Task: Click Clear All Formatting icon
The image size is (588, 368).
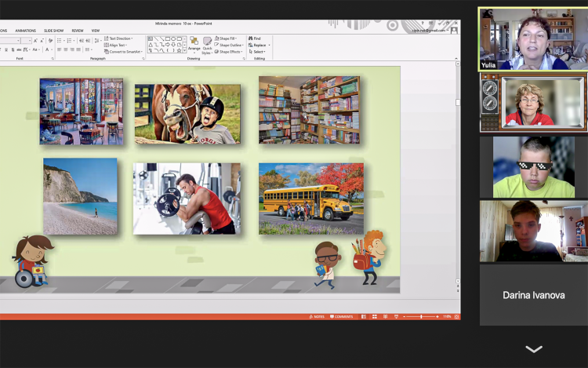Action: pos(51,41)
